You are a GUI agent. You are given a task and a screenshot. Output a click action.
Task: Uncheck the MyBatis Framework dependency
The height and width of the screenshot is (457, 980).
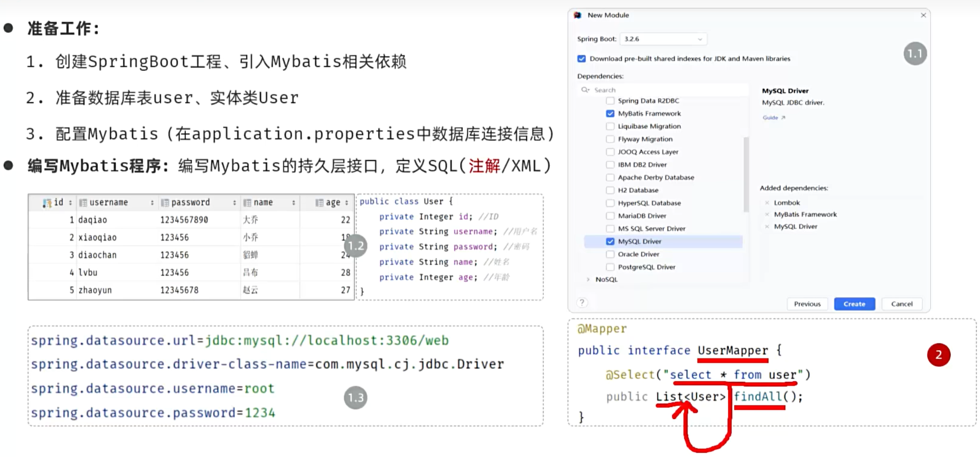click(610, 113)
